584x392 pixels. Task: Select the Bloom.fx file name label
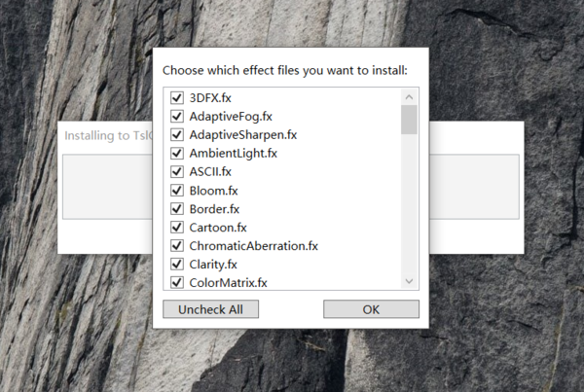pyautogui.click(x=207, y=191)
